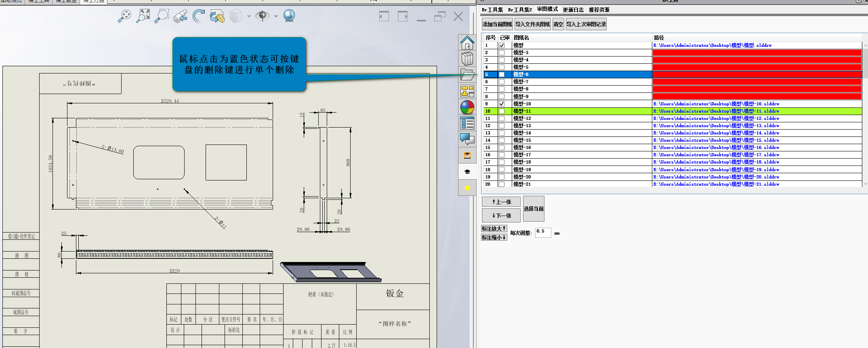Click the 每次调整 value input field
868x348 pixels.
click(543, 232)
